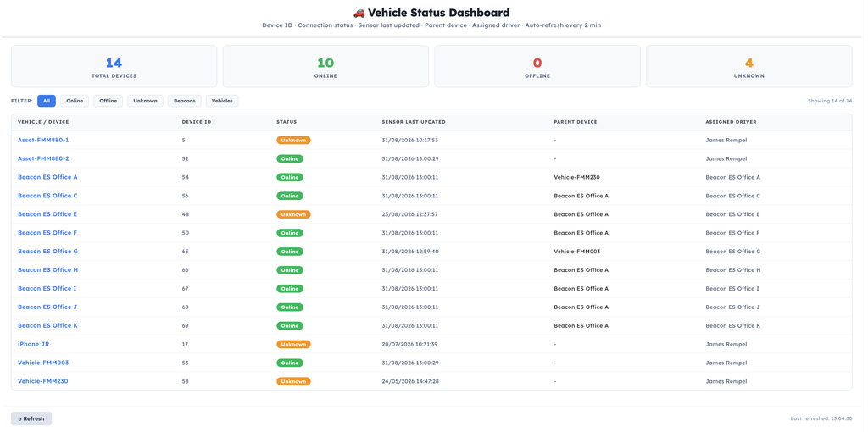This screenshot has height=432, width=868.
Task: Click the Device ID column header
Action: [x=197, y=122]
